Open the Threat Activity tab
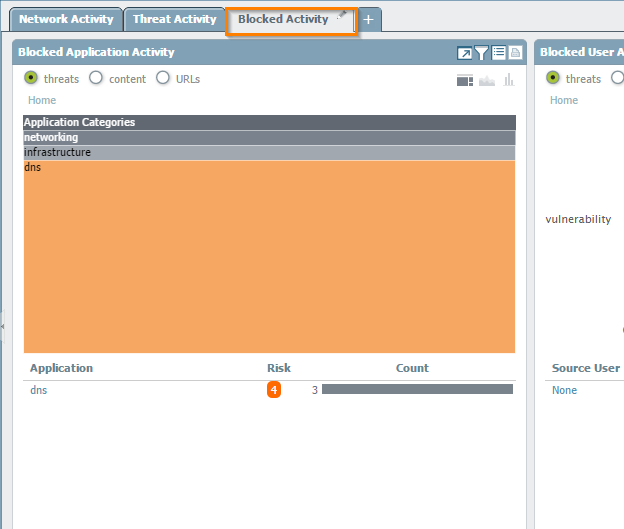 click(175, 19)
